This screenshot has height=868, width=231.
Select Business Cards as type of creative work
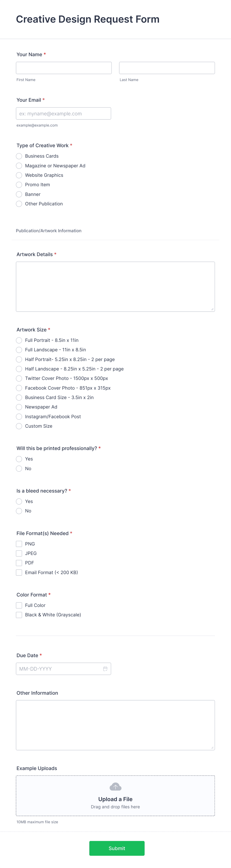pos(19,156)
